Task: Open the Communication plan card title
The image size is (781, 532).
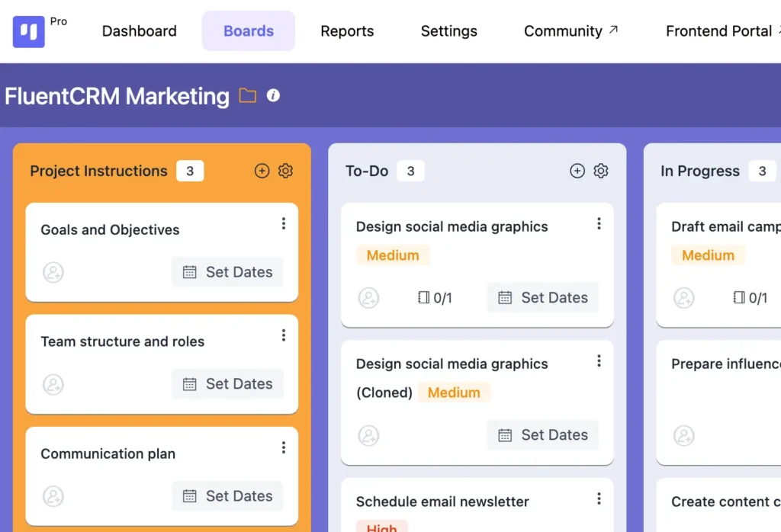Action: coord(108,453)
